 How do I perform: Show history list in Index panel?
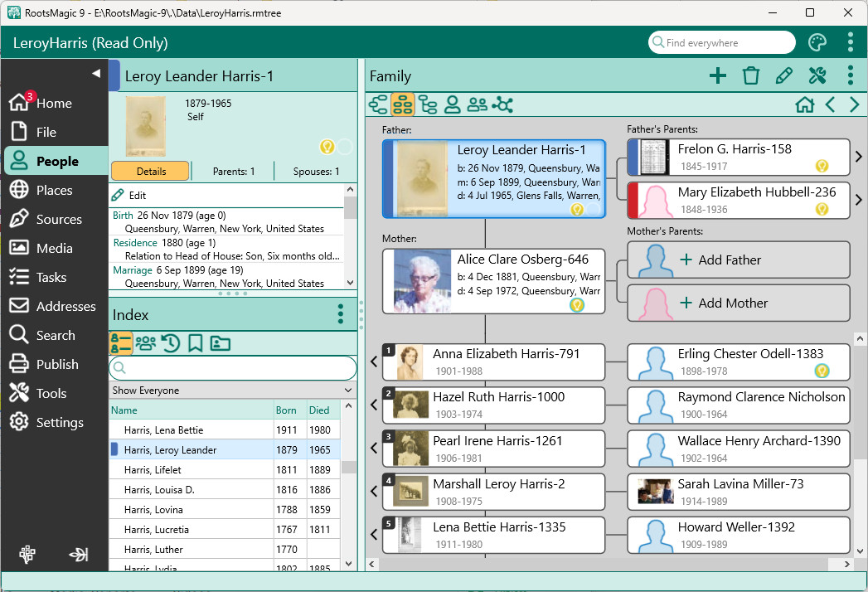coord(171,343)
